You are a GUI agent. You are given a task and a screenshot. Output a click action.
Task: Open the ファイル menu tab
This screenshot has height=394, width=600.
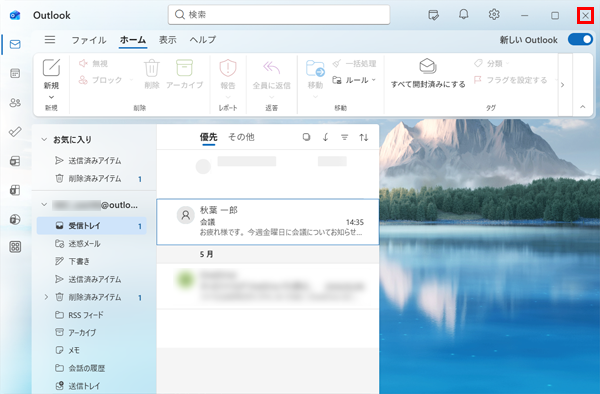click(x=89, y=40)
